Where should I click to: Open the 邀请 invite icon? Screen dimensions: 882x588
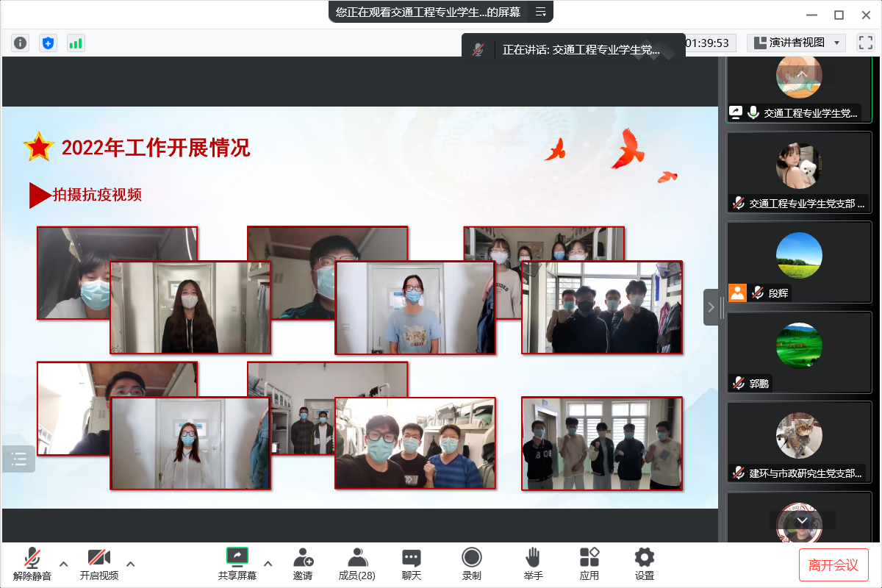coord(303,564)
